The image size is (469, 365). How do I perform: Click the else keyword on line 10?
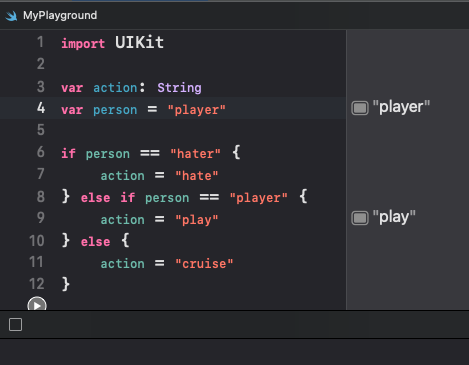(x=95, y=242)
